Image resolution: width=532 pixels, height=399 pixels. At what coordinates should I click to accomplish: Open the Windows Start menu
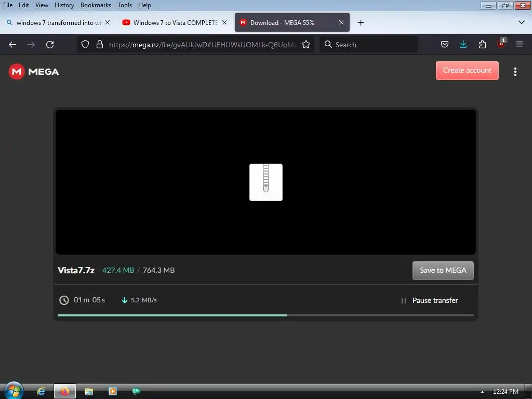click(x=14, y=391)
